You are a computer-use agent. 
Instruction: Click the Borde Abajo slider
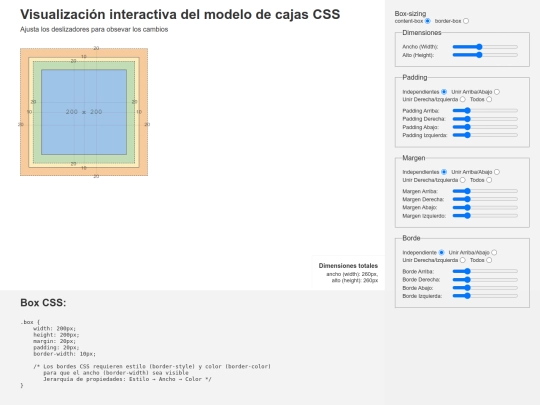(485, 288)
